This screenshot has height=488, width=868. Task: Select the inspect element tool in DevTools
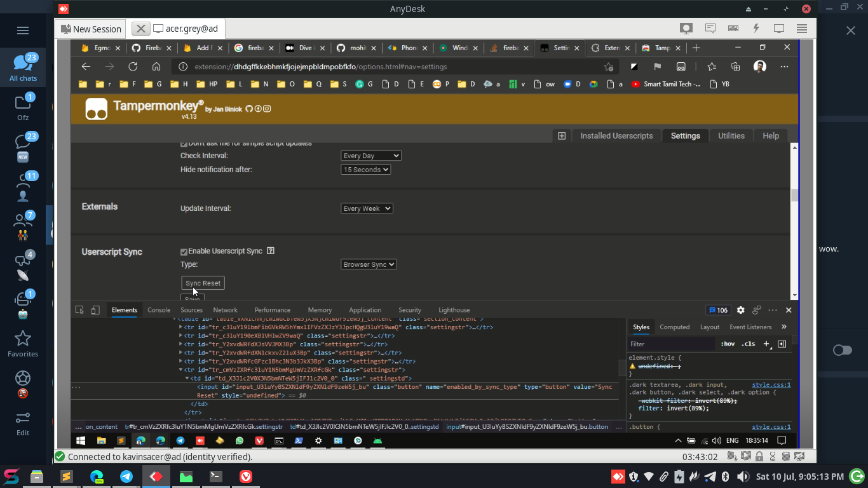(79, 310)
